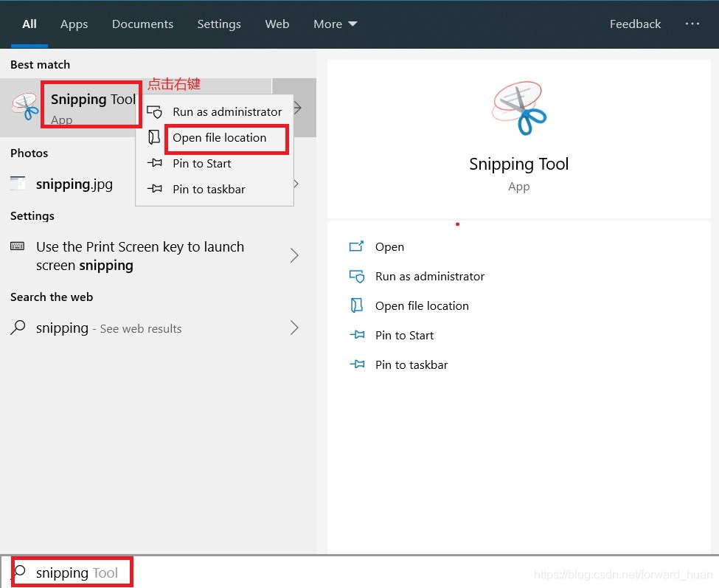Viewport: 719px width, 588px height.
Task: Click Pin to Start in the preview pane
Action: (x=404, y=335)
